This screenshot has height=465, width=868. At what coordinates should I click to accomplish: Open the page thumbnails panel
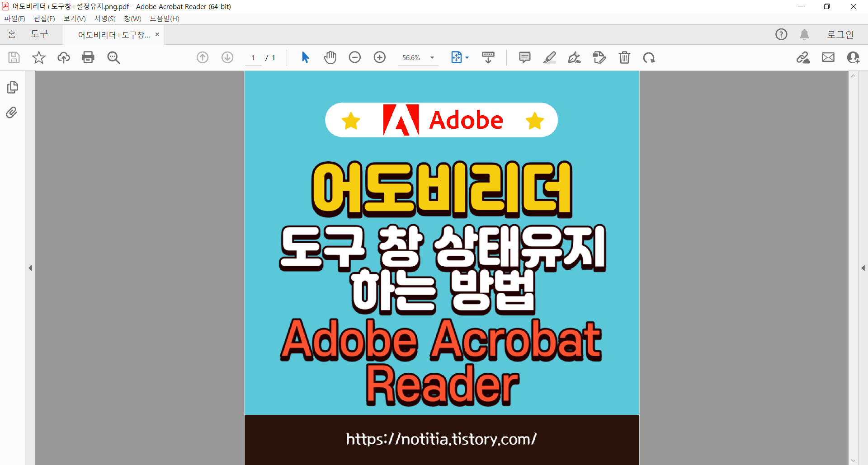(13, 87)
